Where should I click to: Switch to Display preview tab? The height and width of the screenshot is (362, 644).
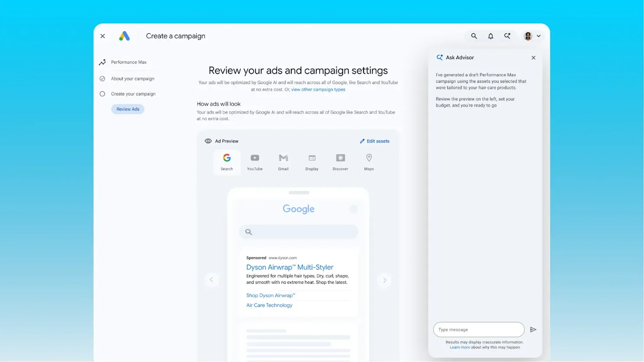(x=312, y=162)
